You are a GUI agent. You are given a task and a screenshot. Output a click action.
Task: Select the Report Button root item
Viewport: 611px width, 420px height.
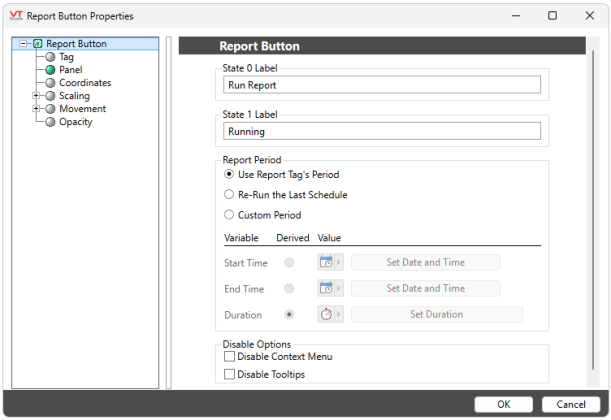tap(76, 44)
